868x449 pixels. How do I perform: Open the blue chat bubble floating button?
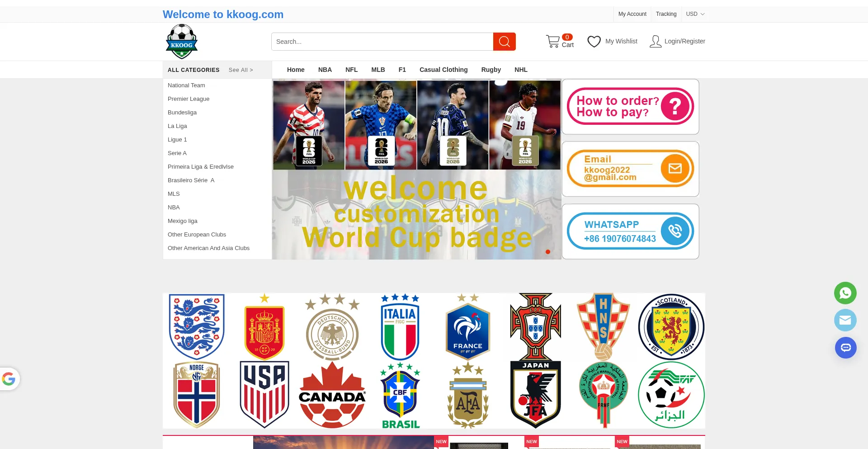click(845, 348)
